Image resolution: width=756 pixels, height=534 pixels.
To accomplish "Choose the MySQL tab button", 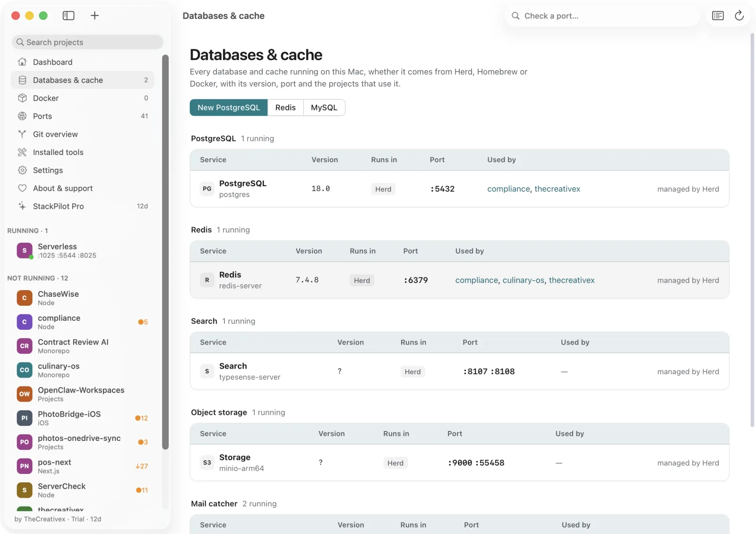I will [324, 107].
